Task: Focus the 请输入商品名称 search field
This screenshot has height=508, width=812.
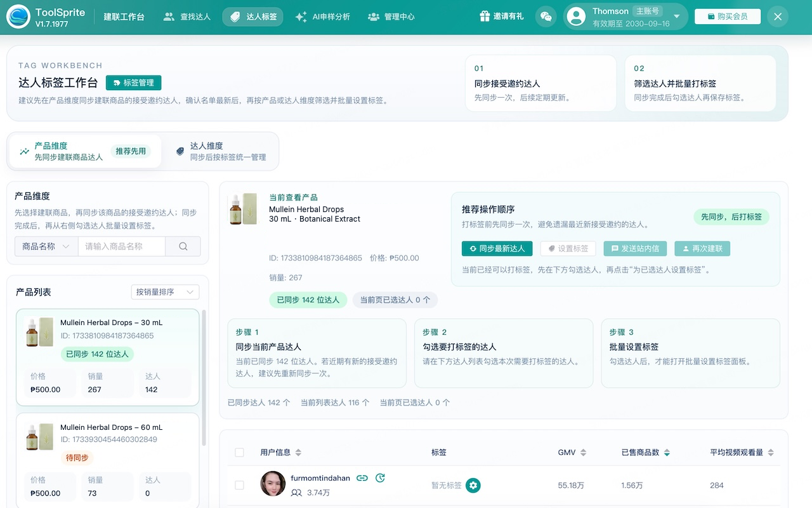Action: tap(121, 246)
